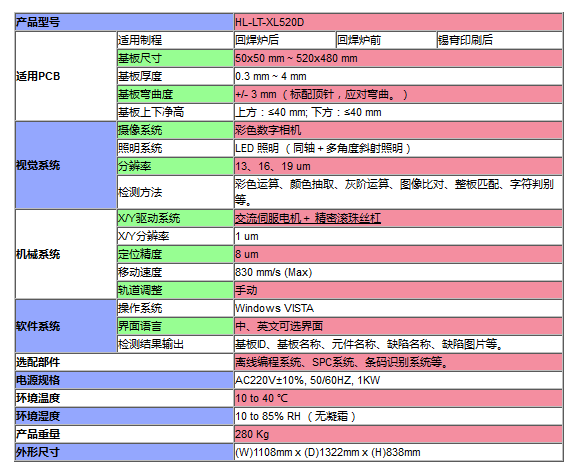Select the (W)1108mm x (D)1322mm dimensions value
The image size is (576, 470).
click(x=398, y=452)
